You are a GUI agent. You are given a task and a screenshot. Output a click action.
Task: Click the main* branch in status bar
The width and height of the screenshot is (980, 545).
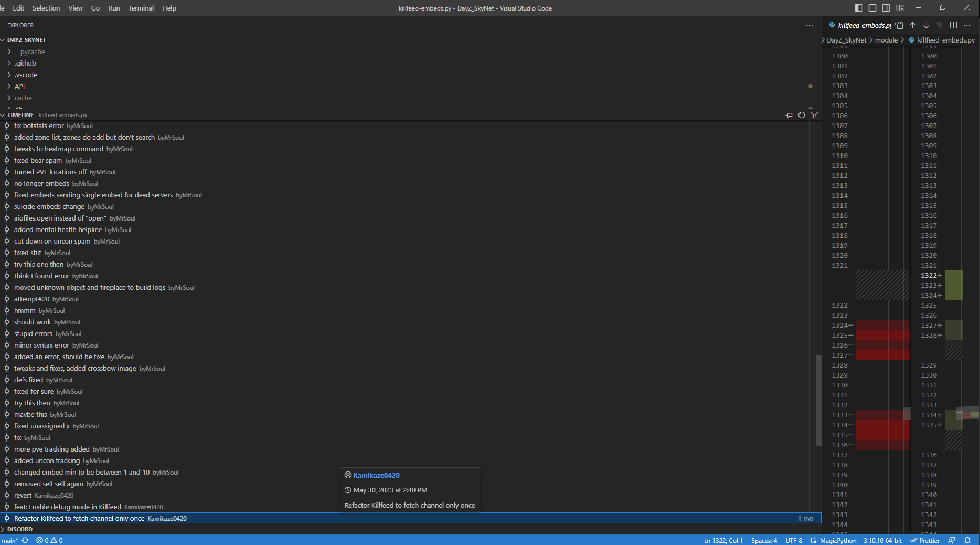(10, 540)
